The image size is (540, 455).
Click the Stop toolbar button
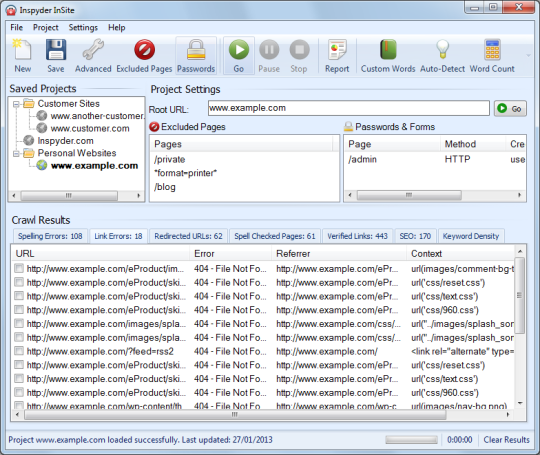(299, 55)
